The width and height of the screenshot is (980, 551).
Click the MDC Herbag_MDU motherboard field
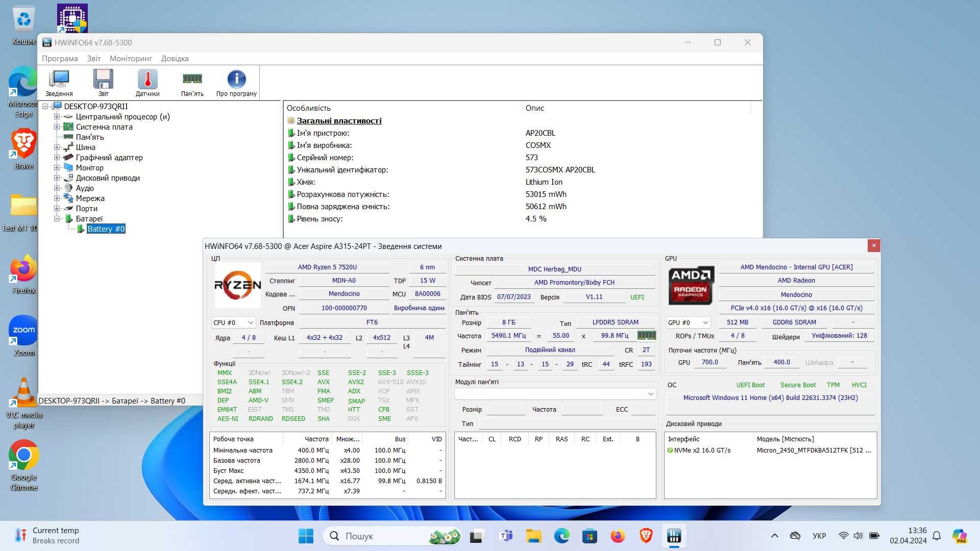[555, 269]
